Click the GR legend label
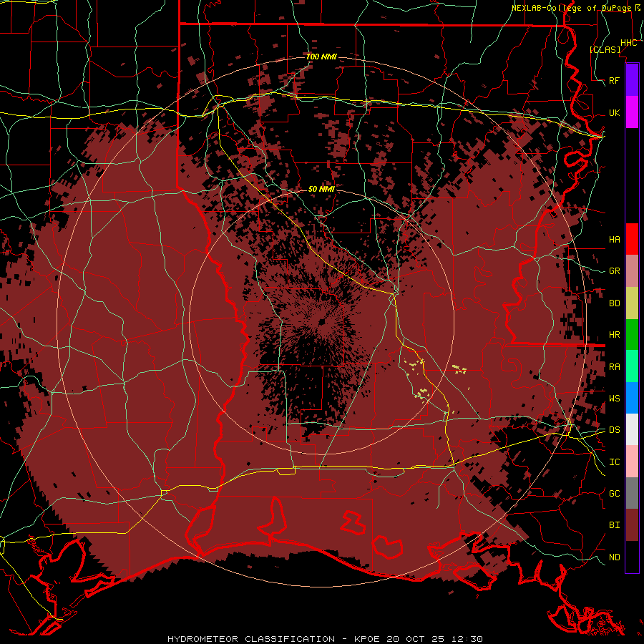 pyautogui.click(x=614, y=271)
